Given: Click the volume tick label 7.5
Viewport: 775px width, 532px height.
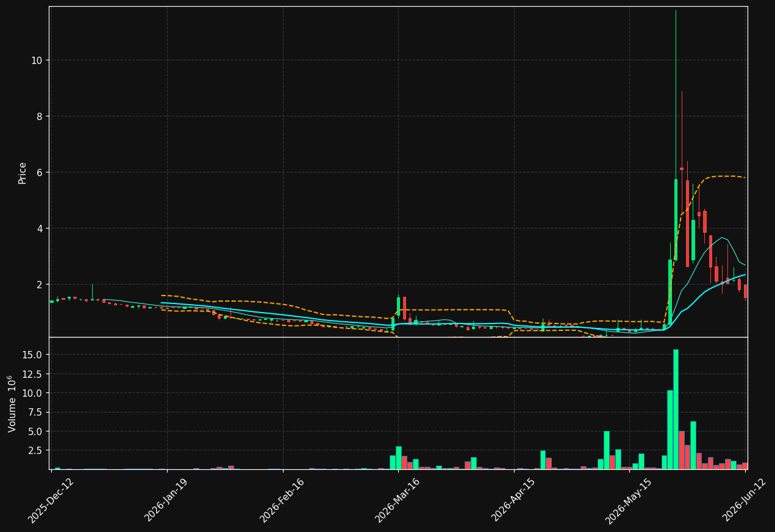Looking at the screenshot, I should pos(36,412).
